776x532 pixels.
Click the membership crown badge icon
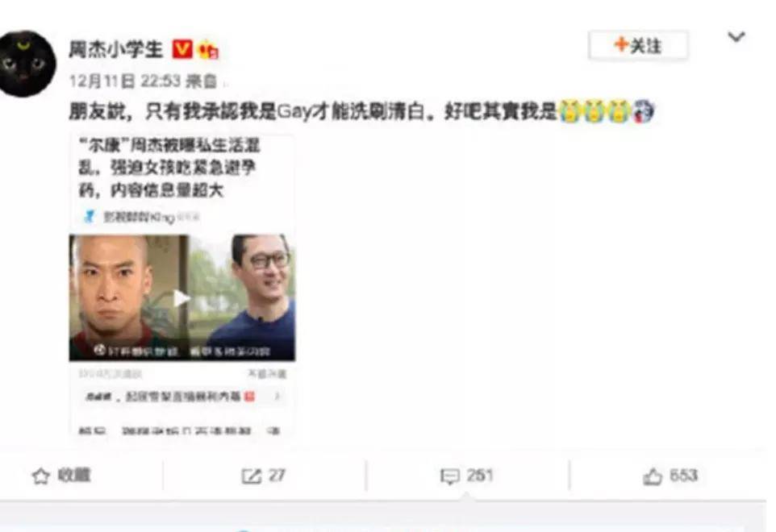click(x=208, y=51)
